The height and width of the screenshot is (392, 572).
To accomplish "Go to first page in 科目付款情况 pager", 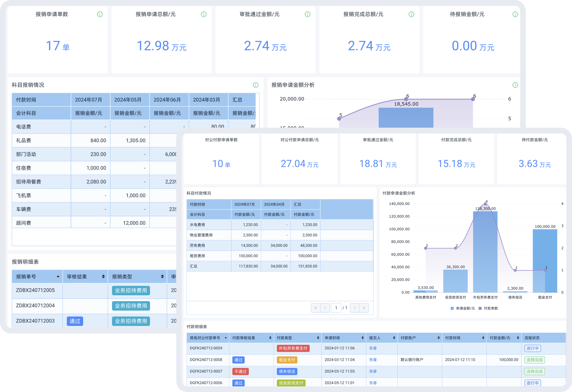I will (x=316, y=308).
